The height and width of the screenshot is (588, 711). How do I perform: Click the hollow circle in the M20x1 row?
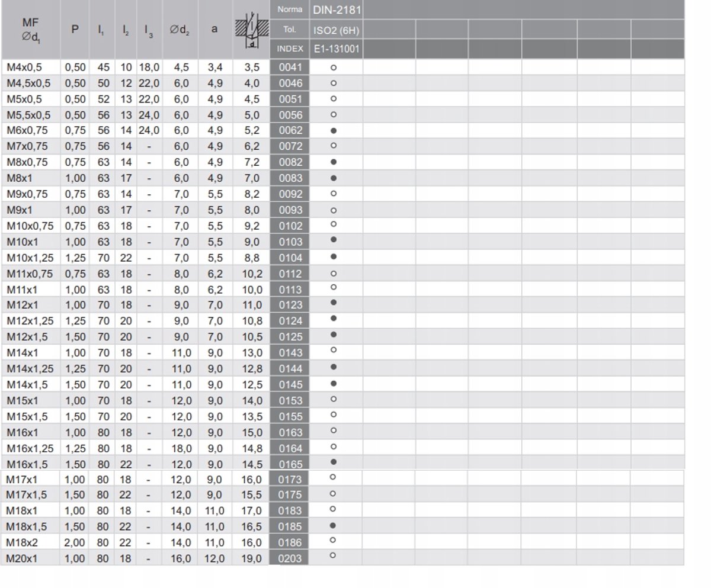click(333, 555)
